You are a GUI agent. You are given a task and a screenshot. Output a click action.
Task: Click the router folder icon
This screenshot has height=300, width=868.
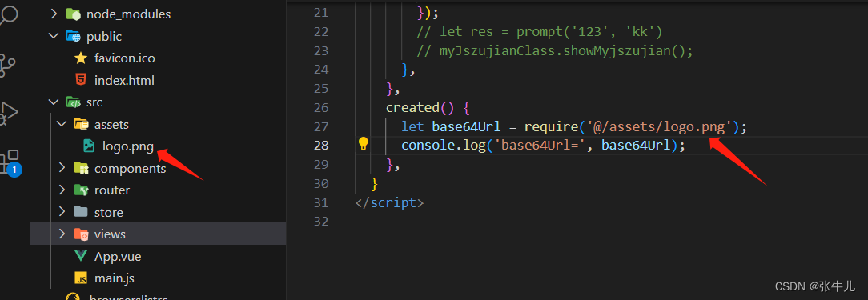pos(81,190)
